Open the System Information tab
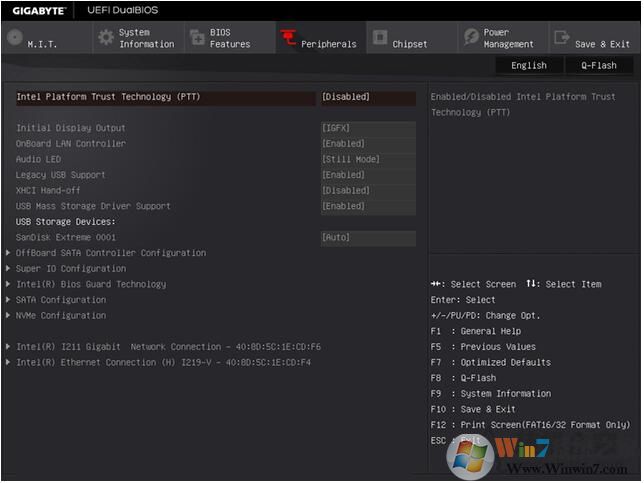 pyautogui.click(x=146, y=38)
